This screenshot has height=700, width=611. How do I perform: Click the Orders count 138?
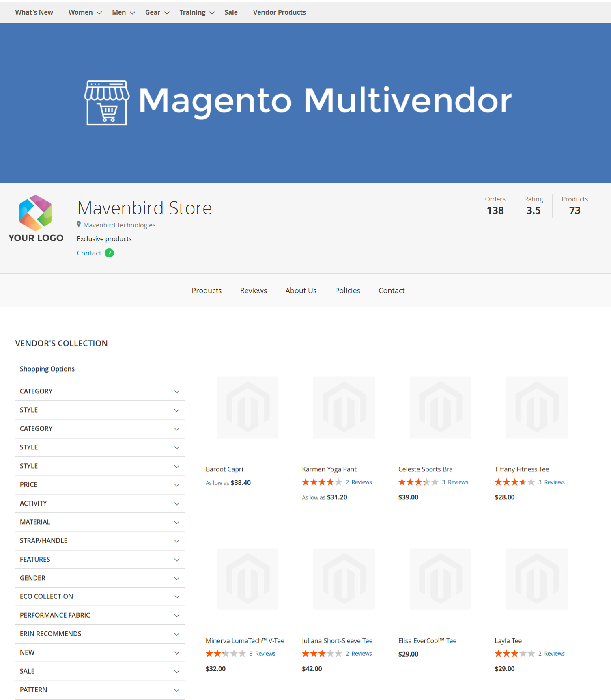tap(495, 210)
